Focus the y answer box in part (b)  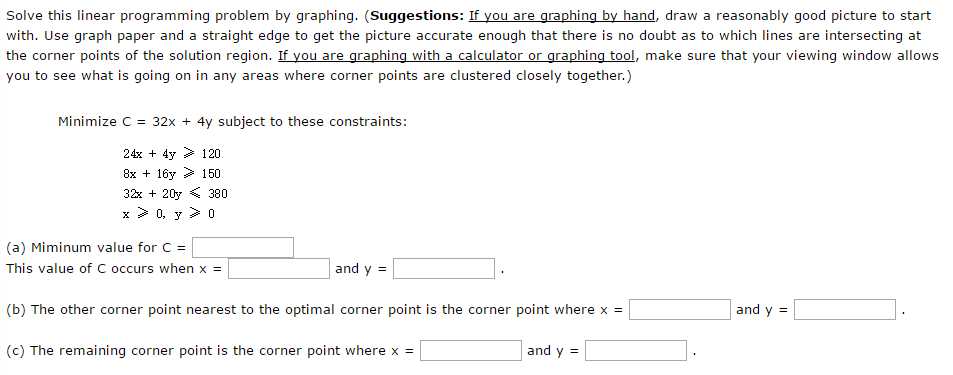click(845, 309)
